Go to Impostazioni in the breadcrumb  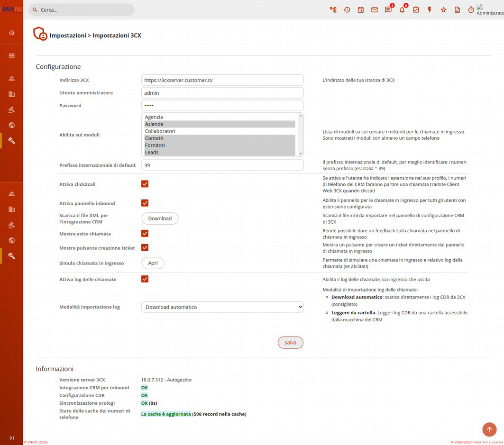click(68, 36)
